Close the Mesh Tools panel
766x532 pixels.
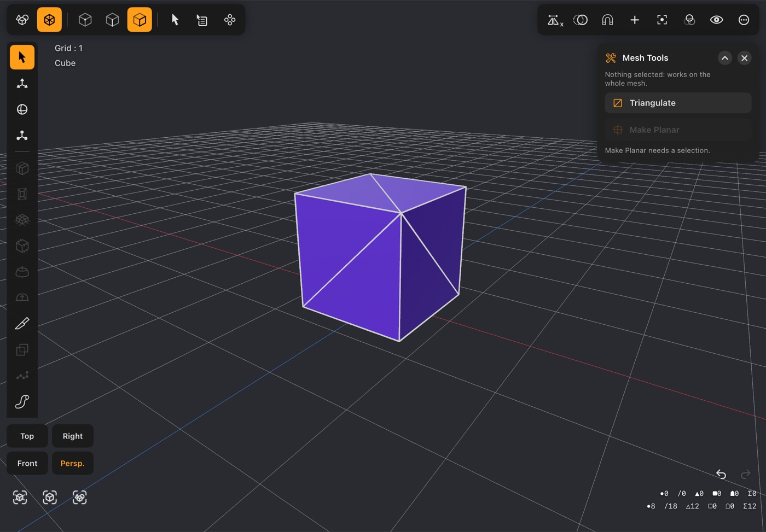pos(744,58)
